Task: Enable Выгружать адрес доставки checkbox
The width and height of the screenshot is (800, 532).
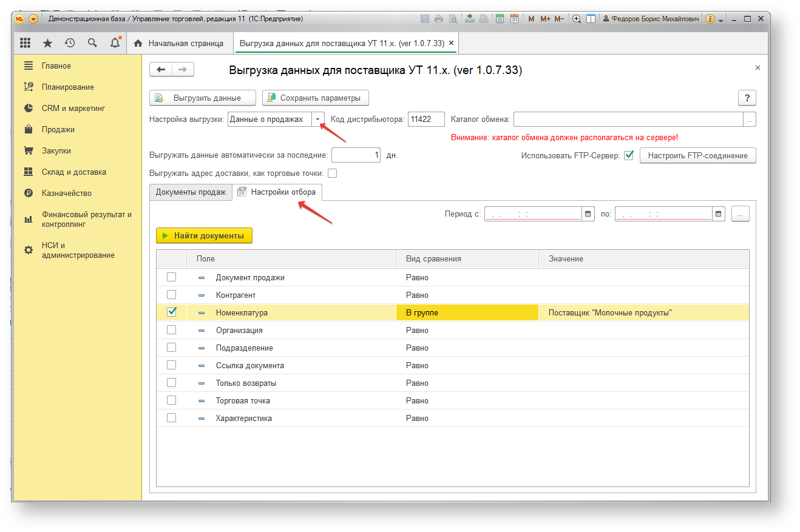Action: 332,173
